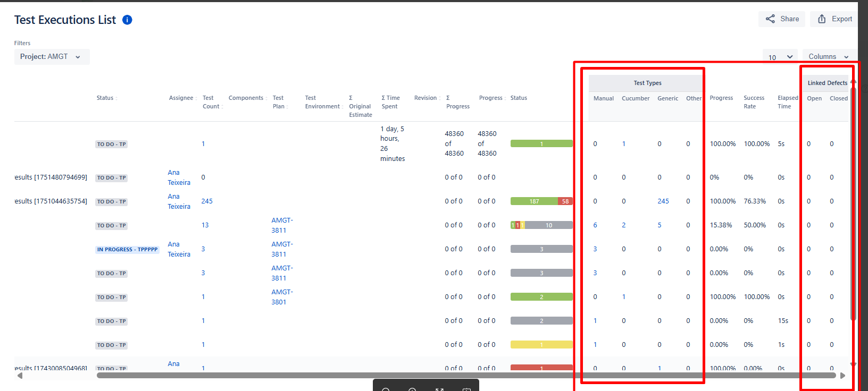Click the left arrow of horizontal scrollbar
The width and height of the screenshot is (868, 391).
pyautogui.click(x=20, y=376)
